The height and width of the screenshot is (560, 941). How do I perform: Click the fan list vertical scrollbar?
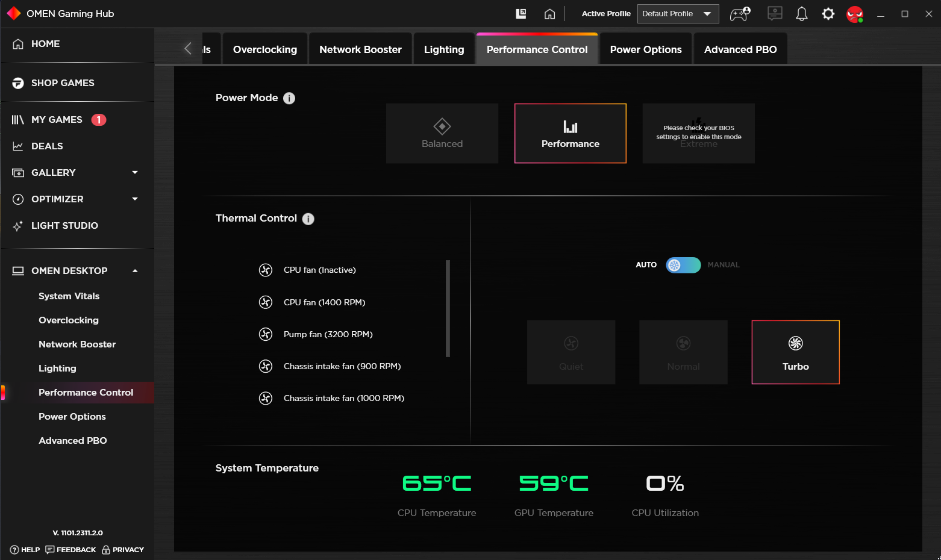point(448,308)
